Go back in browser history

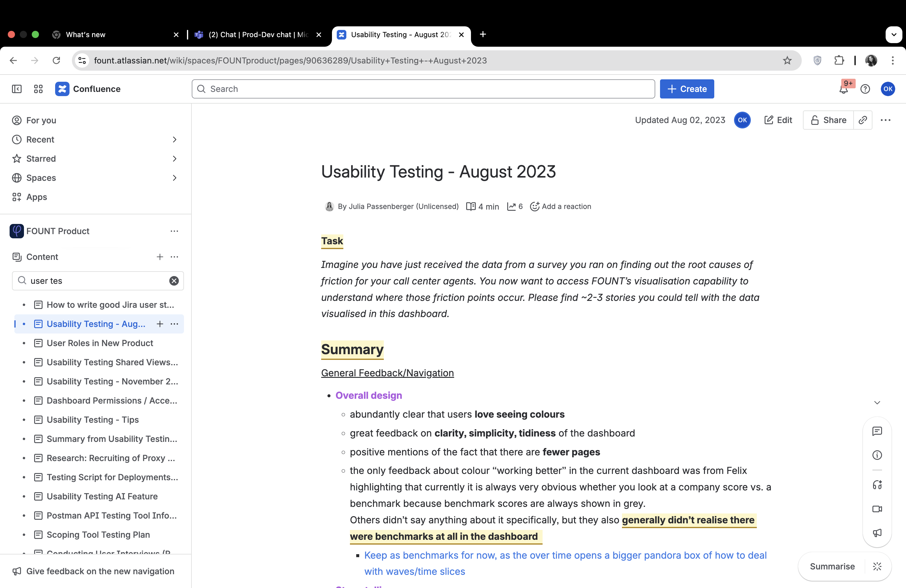click(13, 60)
